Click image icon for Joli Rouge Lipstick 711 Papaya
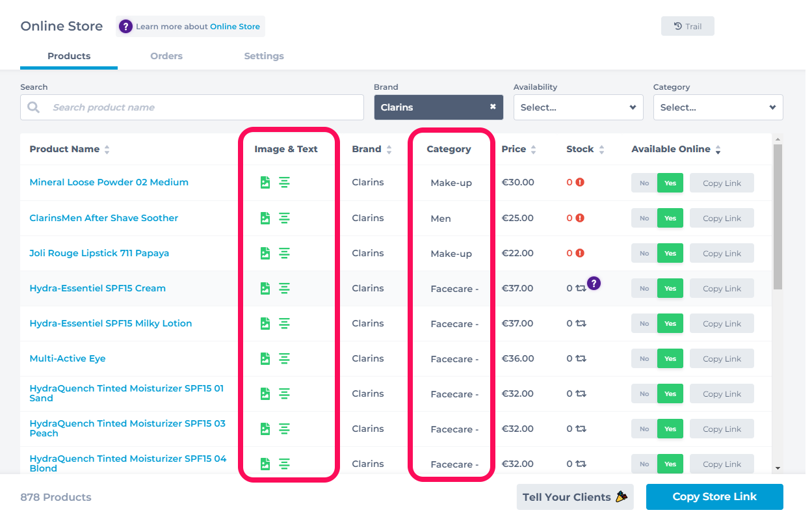 pyautogui.click(x=265, y=253)
